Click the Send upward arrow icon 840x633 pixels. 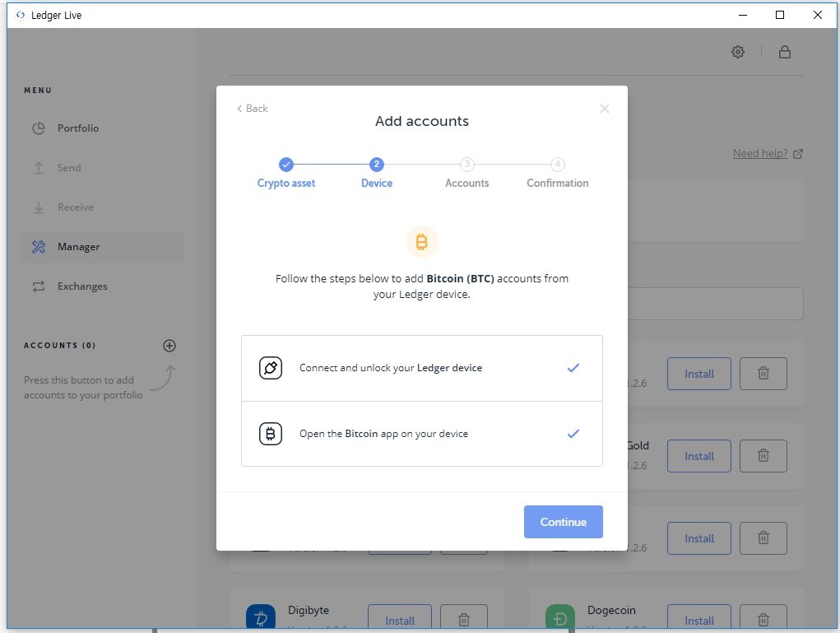click(39, 168)
